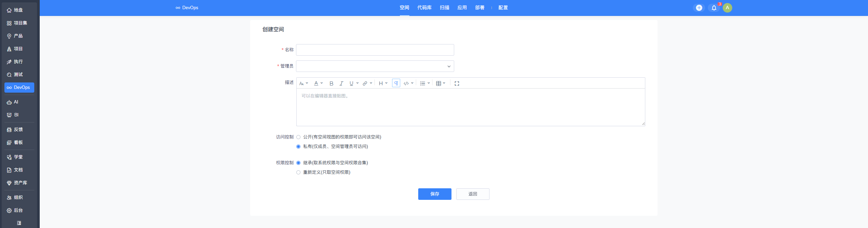Click the 保存 save button
This screenshot has width=868, height=228.
[435, 194]
